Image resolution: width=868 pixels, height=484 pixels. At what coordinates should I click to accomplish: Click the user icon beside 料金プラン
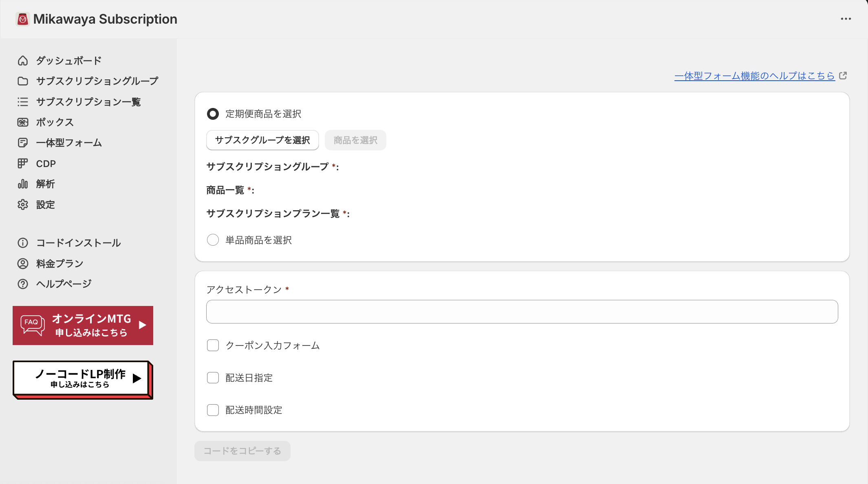point(23,264)
